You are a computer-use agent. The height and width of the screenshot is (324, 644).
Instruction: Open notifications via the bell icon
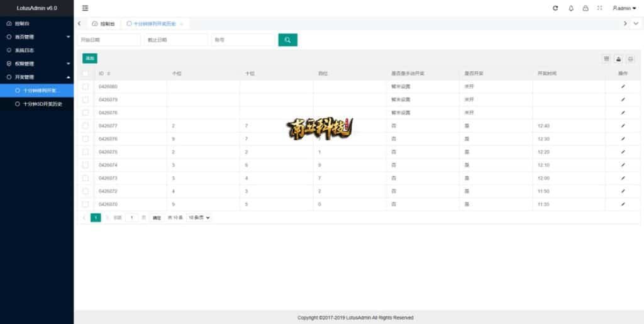571,8
